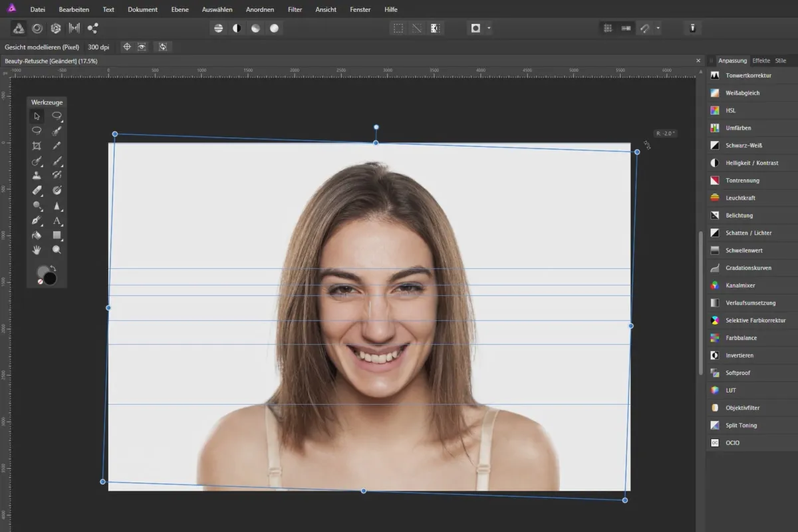
Task: Add a Gradationskurven adjustment
Action: point(752,268)
